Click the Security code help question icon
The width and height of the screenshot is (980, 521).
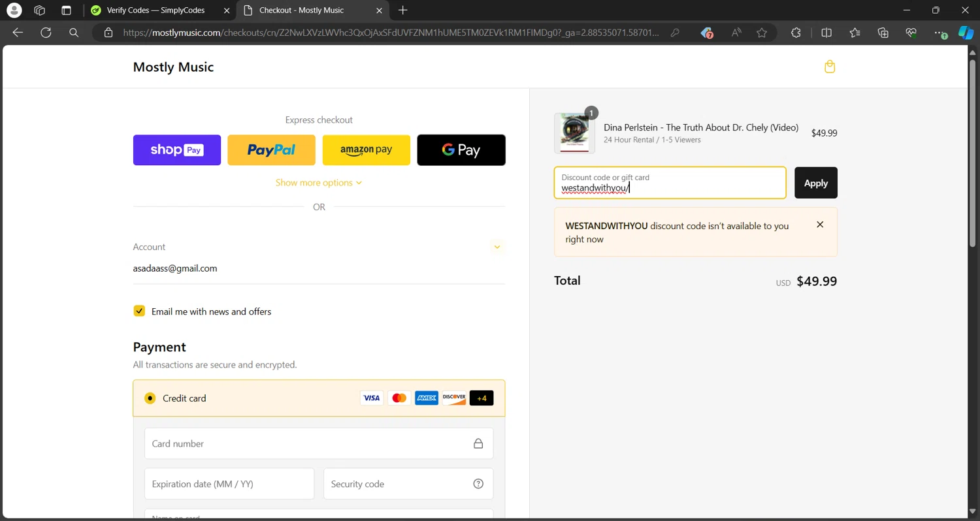tap(478, 484)
